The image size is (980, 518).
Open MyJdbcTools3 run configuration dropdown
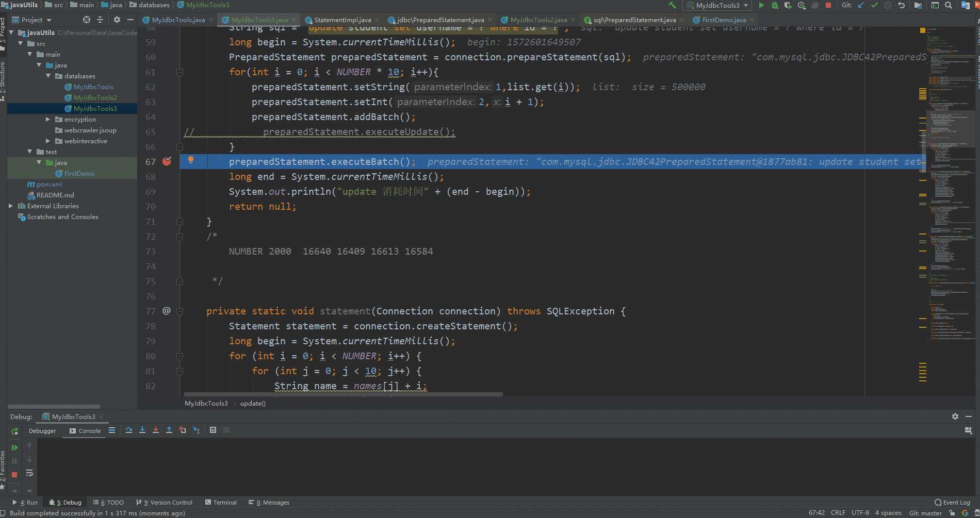pos(717,5)
